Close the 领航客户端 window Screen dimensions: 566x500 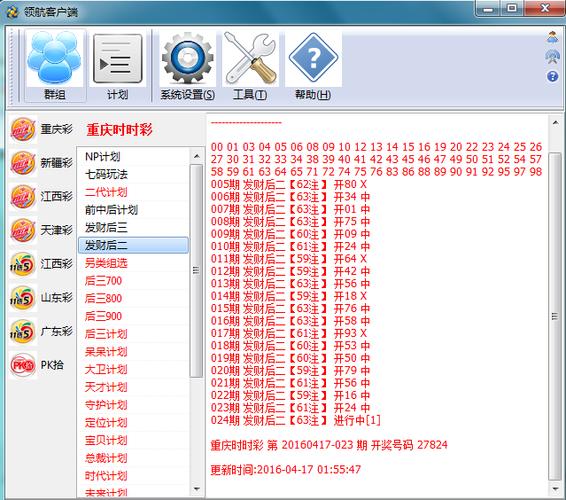click(x=544, y=9)
